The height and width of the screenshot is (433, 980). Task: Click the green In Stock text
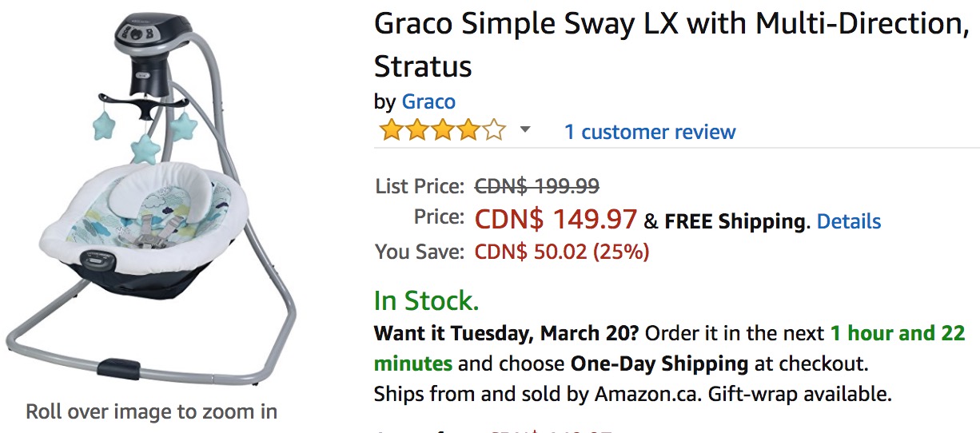pos(427,300)
